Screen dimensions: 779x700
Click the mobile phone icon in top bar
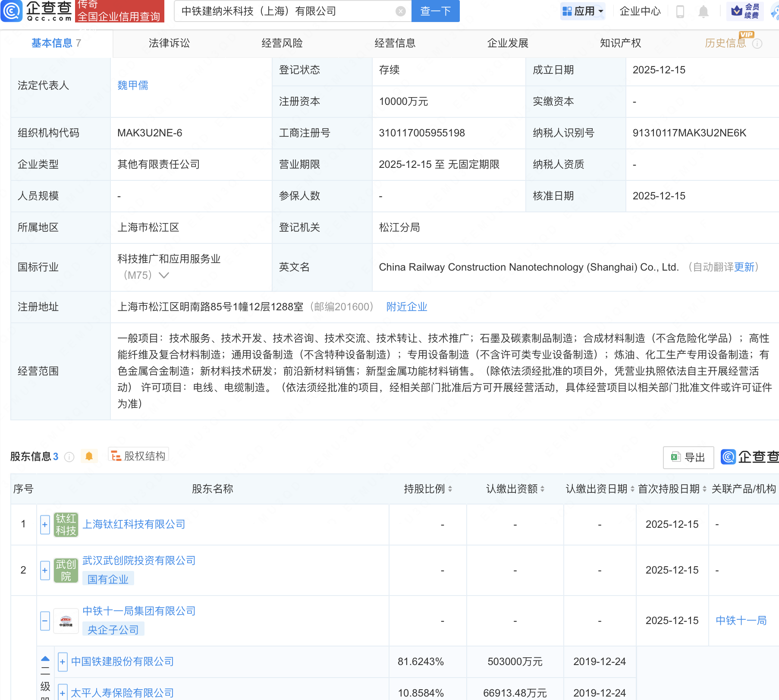(681, 12)
